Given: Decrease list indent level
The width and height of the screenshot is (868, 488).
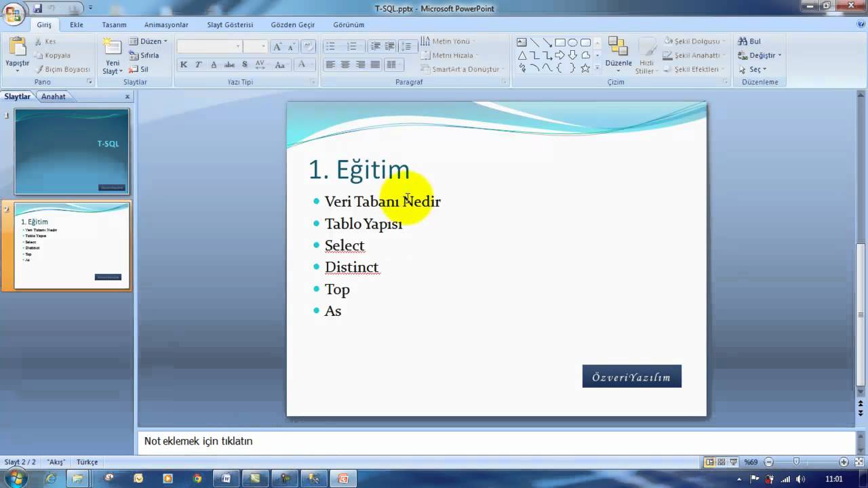Looking at the screenshot, I should coord(375,47).
